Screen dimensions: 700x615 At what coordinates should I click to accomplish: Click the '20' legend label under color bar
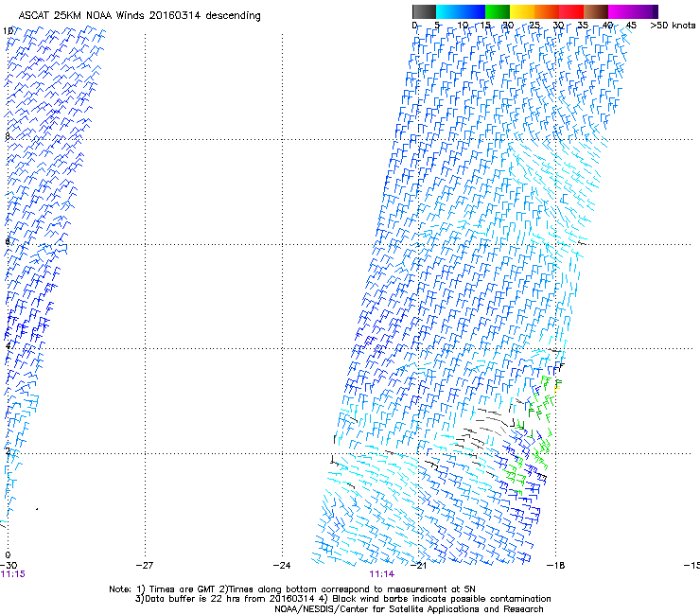click(x=508, y=25)
